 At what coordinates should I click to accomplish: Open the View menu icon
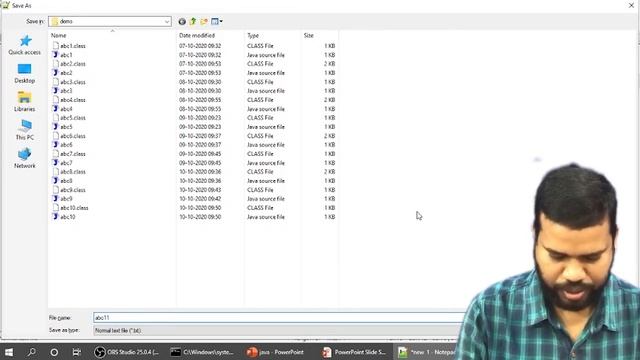pyautogui.click(x=217, y=21)
